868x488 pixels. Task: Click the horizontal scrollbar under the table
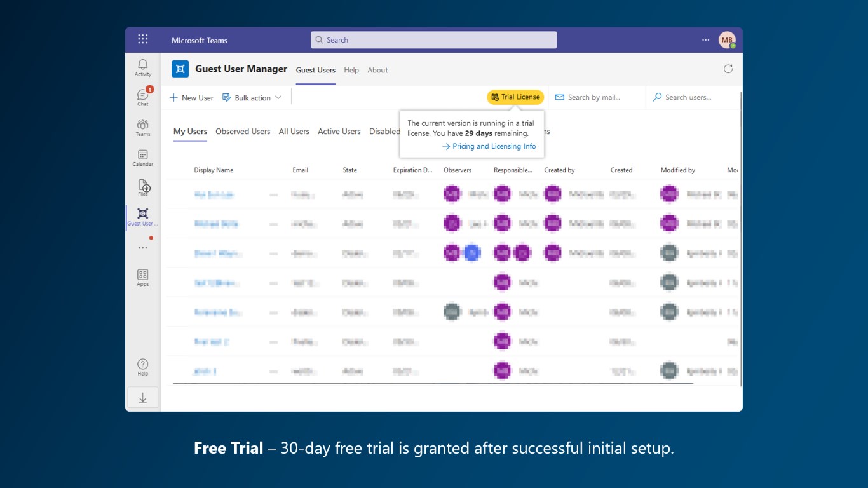[433, 383]
